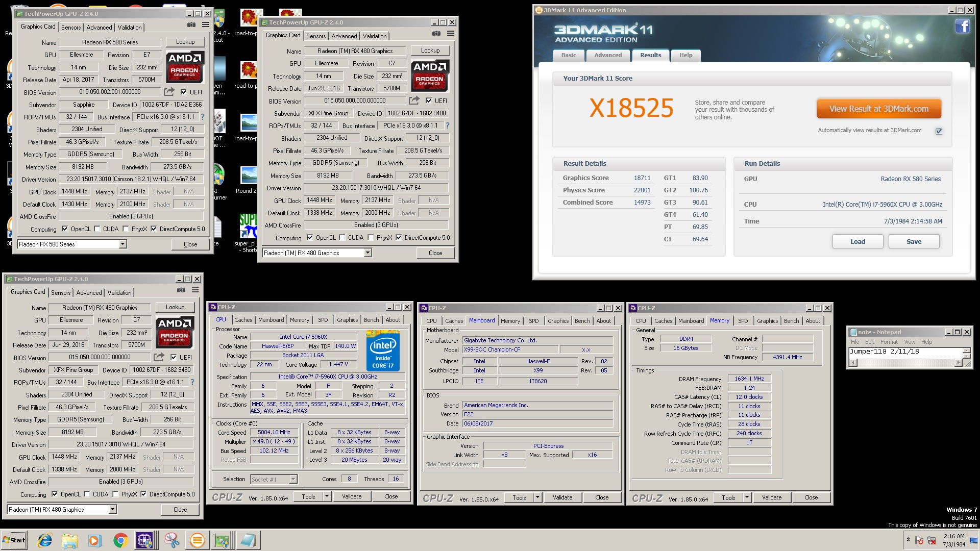Switch to Sensors tab in RX 580 GPU-Z window
The width and height of the screenshot is (980, 551).
[x=71, y=28]
